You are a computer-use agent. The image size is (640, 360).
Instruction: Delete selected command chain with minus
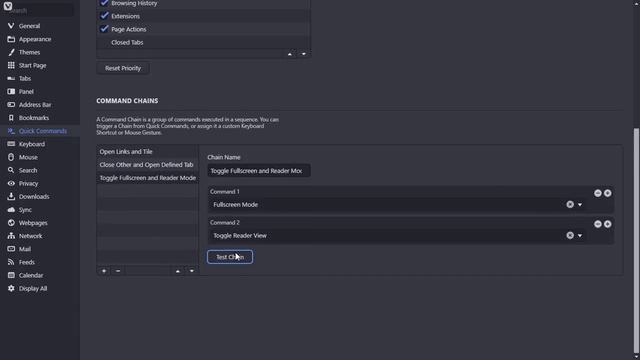coord(118,271)
